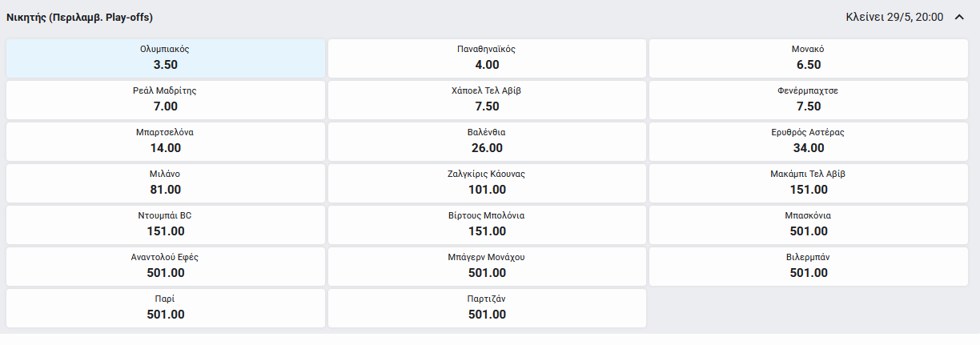Viewport: 980px width, 345px height.
Task: Click the Φενέρμπαχτσε 7.50 selection
Action: 808,99
